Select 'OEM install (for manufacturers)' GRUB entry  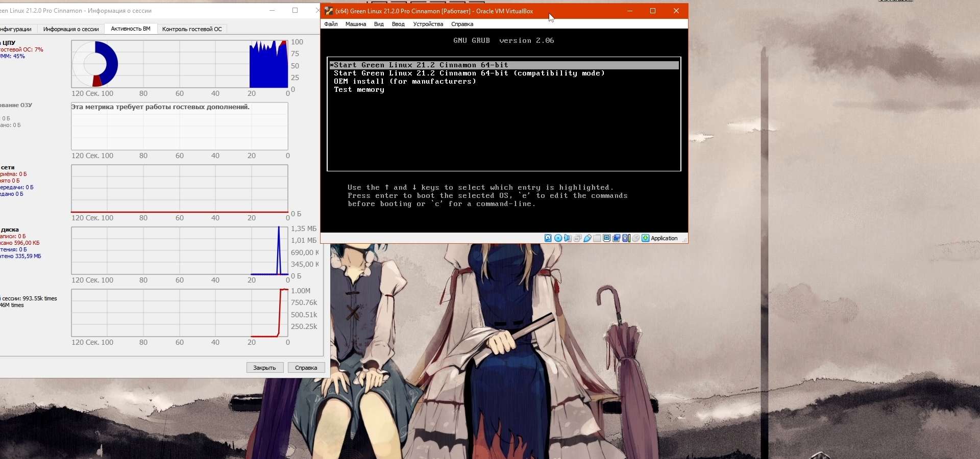point(504,81)
